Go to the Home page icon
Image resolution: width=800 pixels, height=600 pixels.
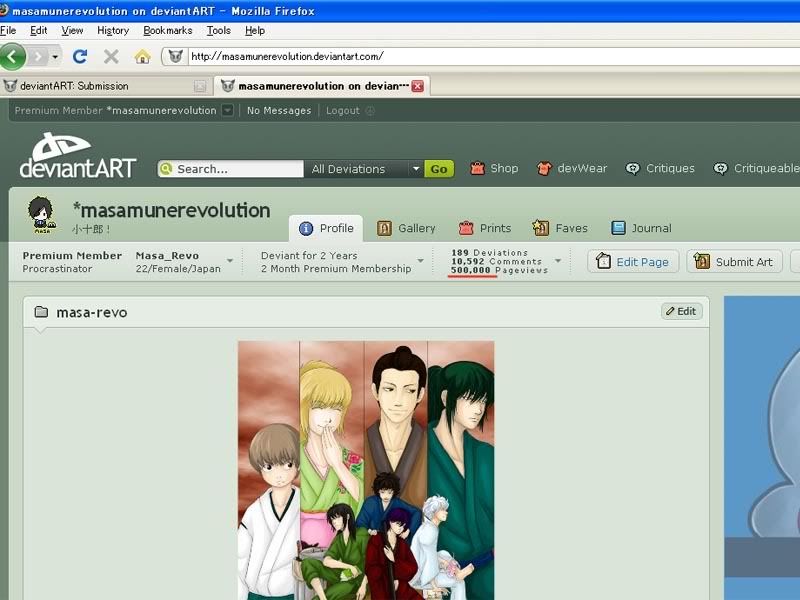tap(142, 56)
